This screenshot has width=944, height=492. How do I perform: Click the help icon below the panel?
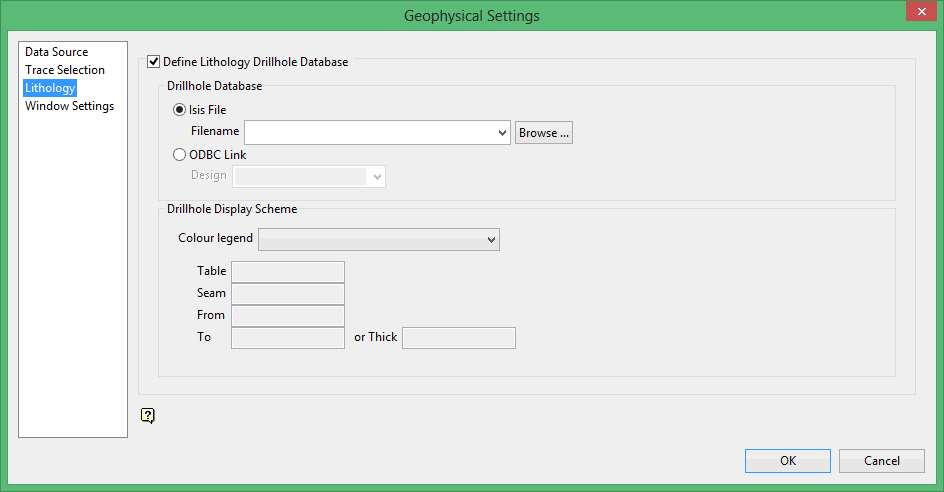pyautogui.click(x=148, y=415)
